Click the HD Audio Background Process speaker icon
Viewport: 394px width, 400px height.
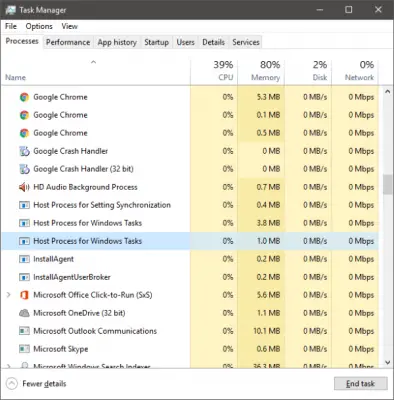24,187
